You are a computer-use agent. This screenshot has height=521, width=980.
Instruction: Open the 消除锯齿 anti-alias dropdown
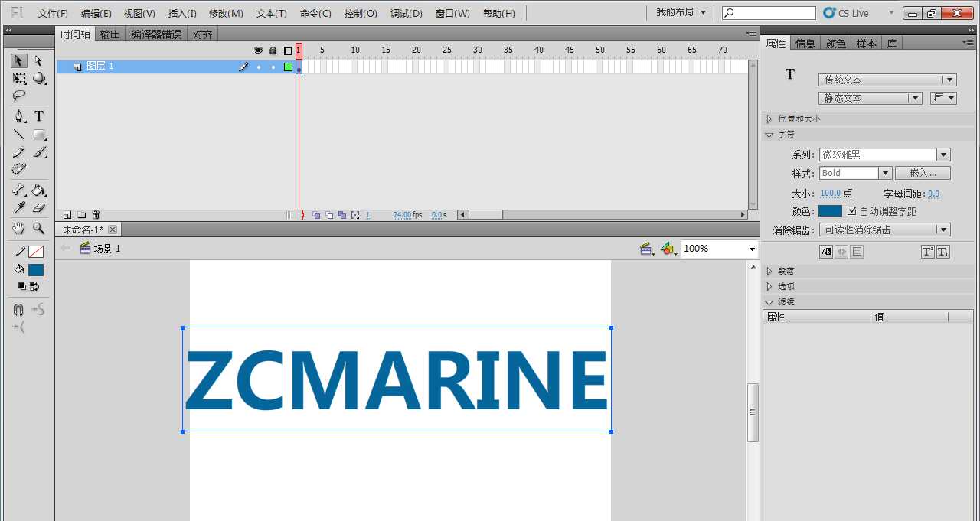[884, 230]
